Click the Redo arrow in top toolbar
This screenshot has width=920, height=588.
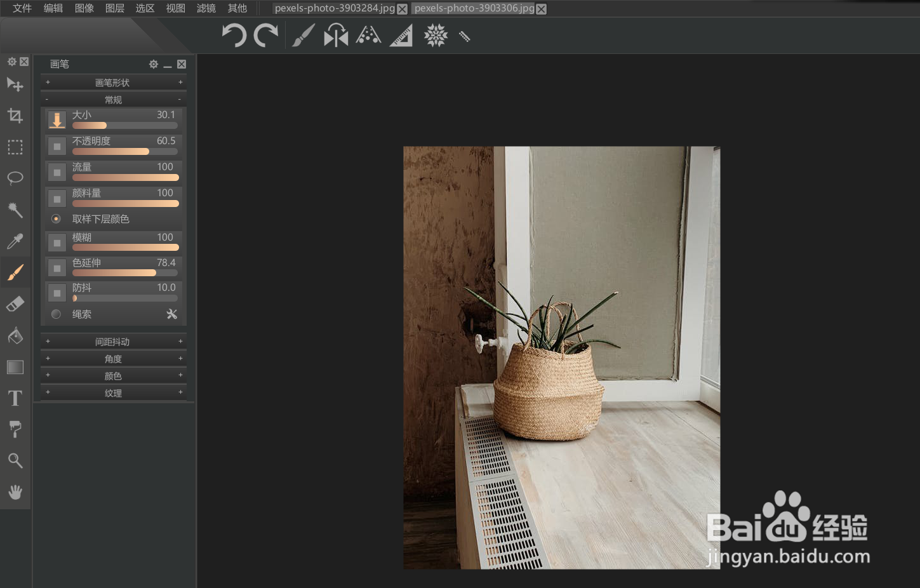point(265,36)
